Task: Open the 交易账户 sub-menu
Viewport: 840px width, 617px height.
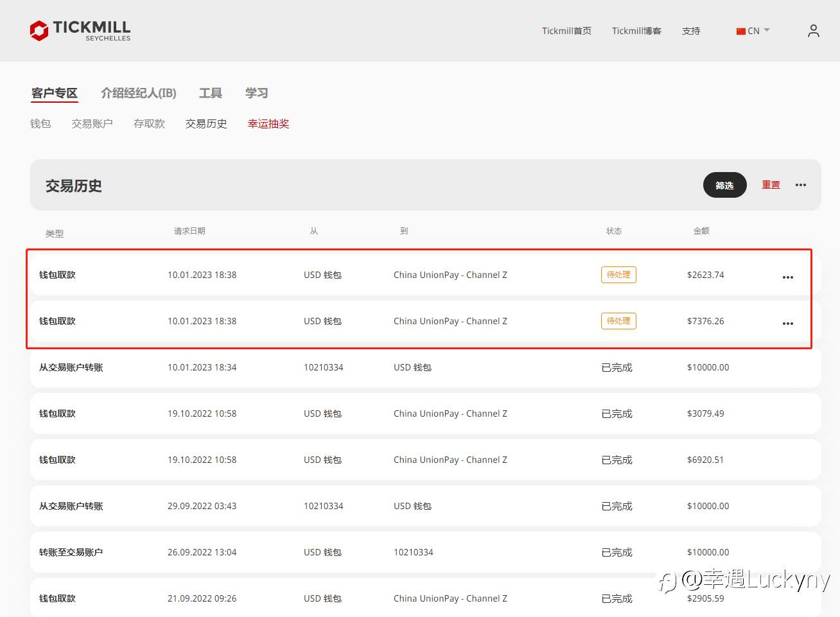Action: point(92,124)
